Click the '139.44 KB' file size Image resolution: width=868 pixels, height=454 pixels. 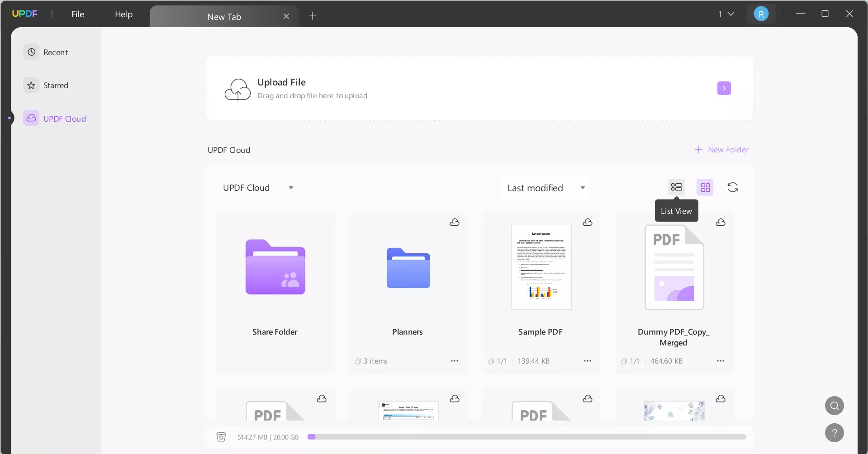534,361
